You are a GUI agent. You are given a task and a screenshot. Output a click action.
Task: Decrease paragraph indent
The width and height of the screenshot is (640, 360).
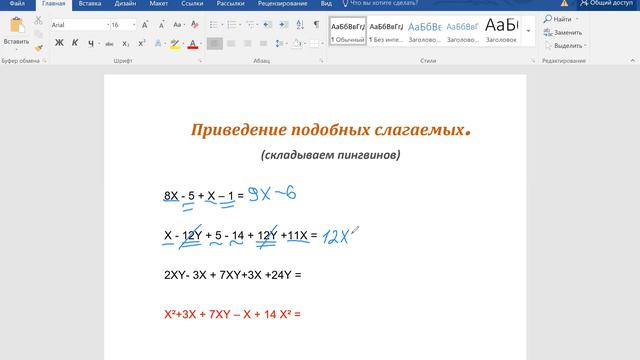click(267, 25)
